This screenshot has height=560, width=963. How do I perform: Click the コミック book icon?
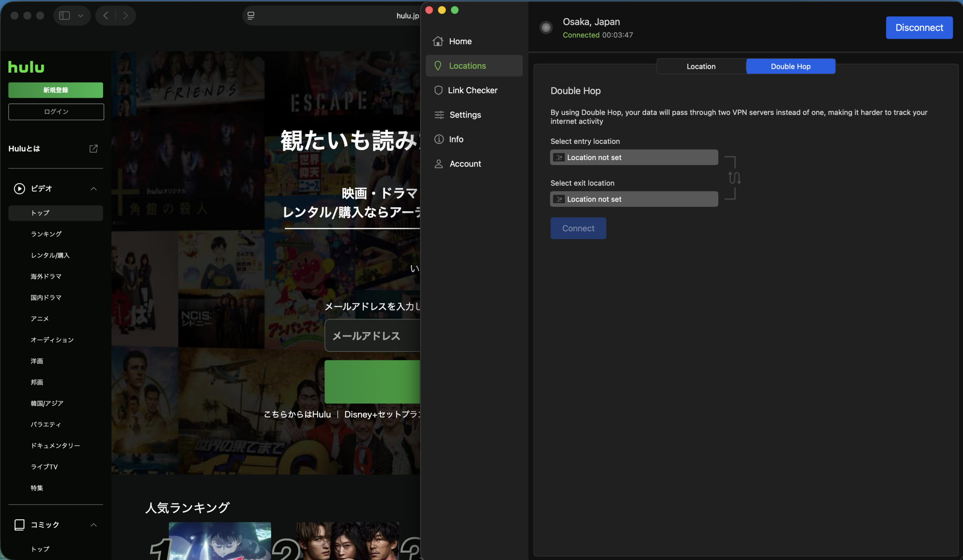point(20,525)
